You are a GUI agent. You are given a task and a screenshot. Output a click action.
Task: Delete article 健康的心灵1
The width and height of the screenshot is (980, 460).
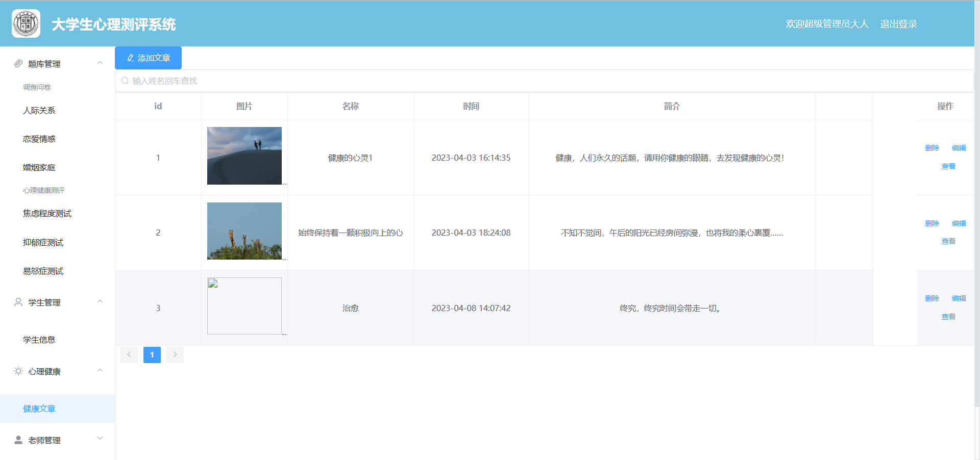click(x=932, y=148)
